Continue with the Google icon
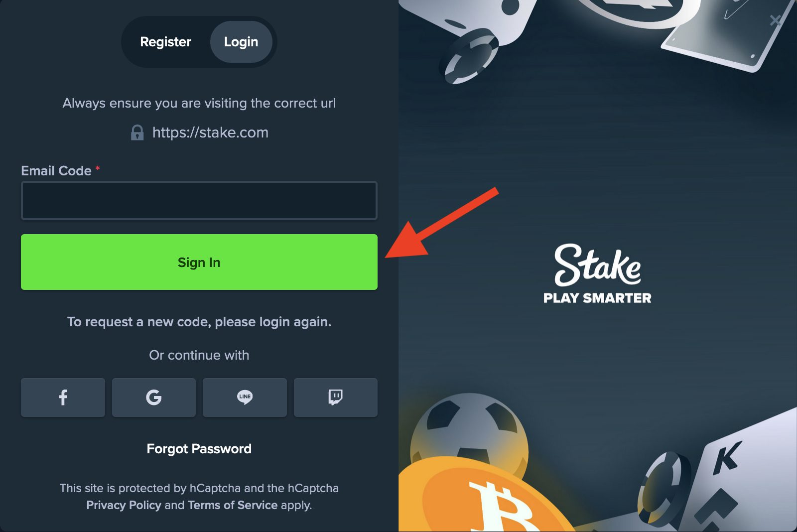Viewport: 797px width, 532px height. pos(154,398)
